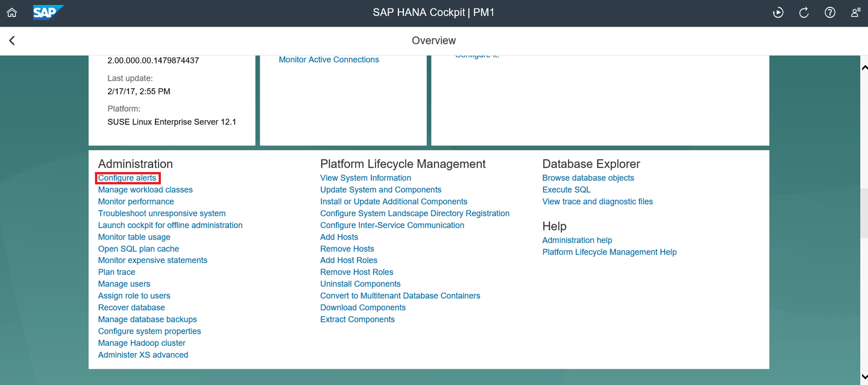Screen dimensions: 868x385
Task: Open Download Components link
Action: click(x=363, y=307)
